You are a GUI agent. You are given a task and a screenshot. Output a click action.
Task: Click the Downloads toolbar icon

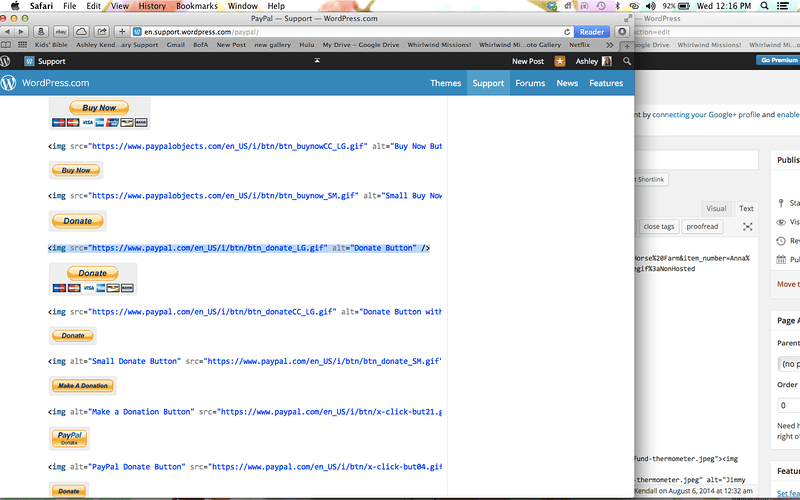(x=622, y=32)
